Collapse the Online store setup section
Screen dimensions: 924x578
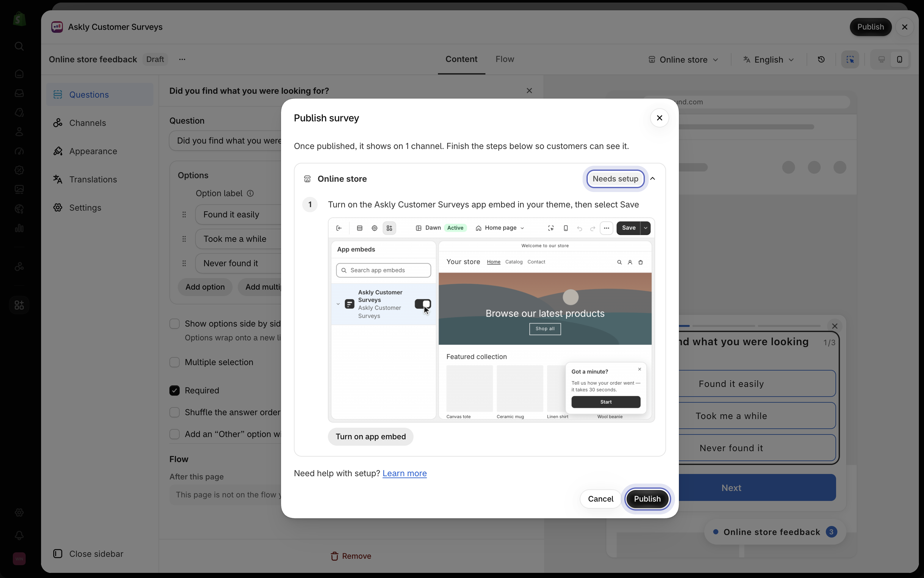[653, 179]
